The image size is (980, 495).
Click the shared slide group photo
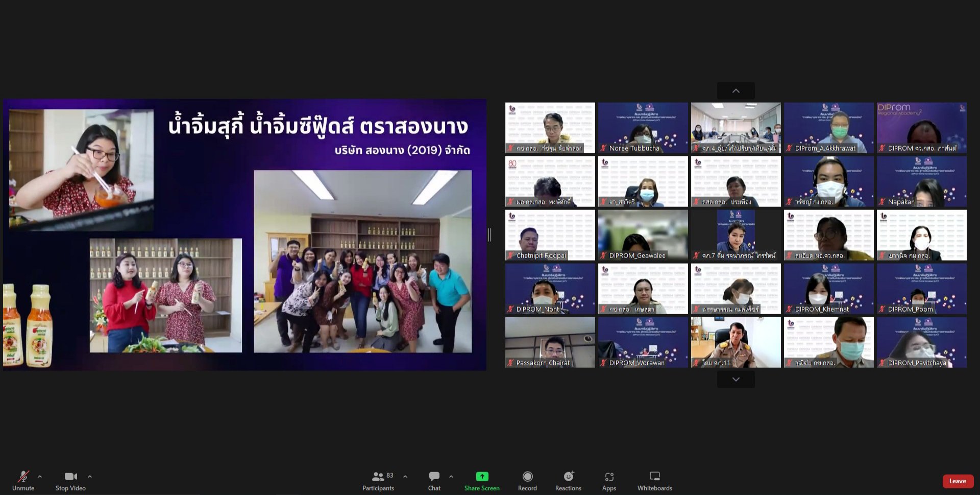(363, 262)
